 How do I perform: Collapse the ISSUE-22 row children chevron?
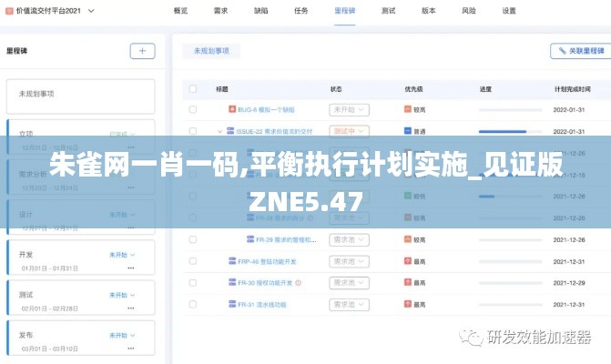[x=219, y=132]
